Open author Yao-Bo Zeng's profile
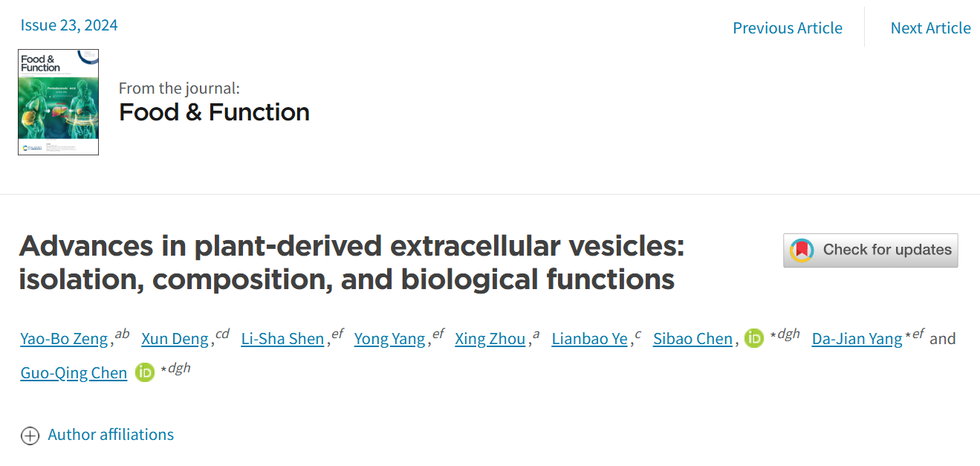Image resolution: width=980 pixels, height=466 pixels. 64,339
